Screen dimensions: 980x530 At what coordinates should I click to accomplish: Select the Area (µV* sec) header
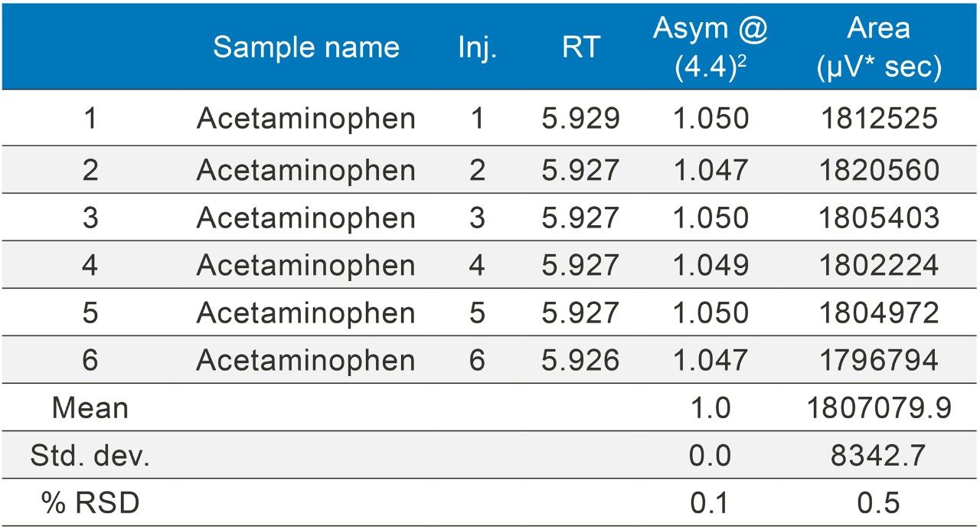[x=878, y=47]
